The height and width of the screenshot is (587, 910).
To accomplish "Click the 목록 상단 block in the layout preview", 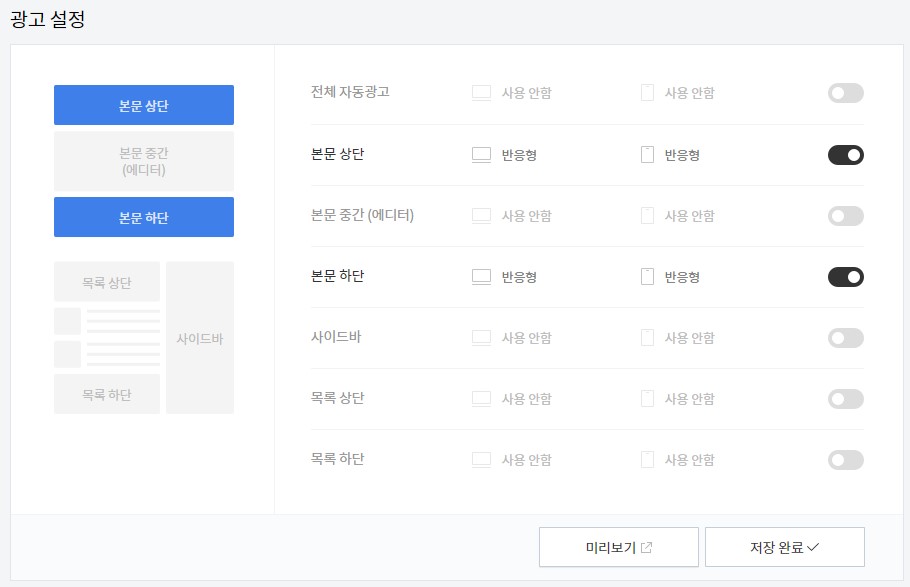I will click(106, 281).
